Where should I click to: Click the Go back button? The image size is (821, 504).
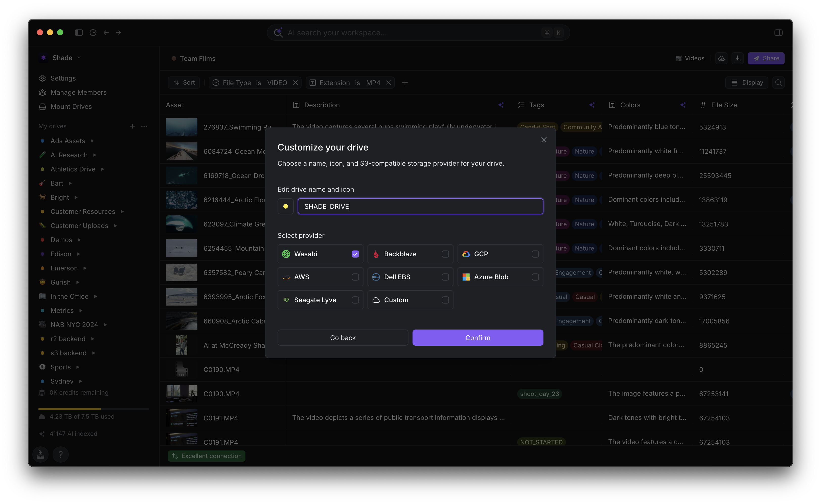(343, 338)
